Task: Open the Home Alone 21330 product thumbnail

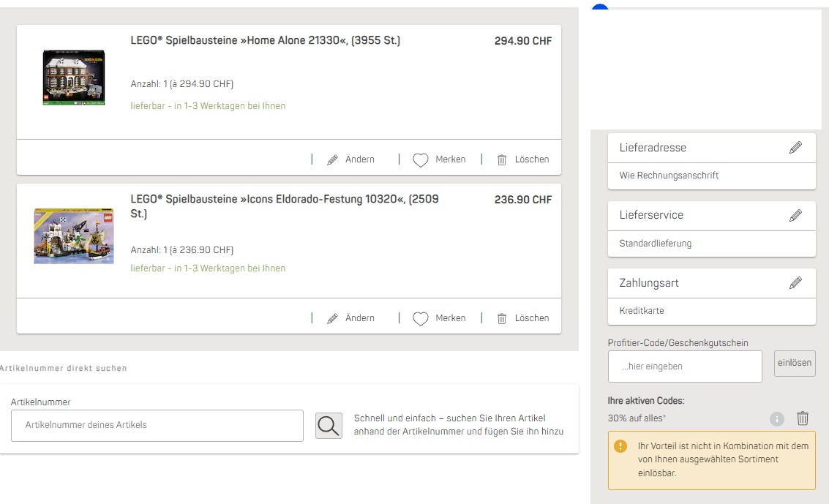Action: click(73, 78)
